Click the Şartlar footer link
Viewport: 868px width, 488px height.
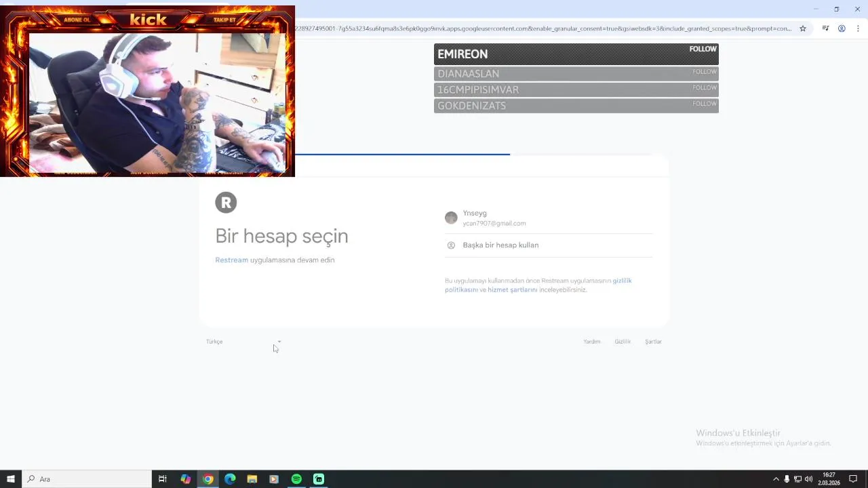pyautogui.click(x=653, y=342)
